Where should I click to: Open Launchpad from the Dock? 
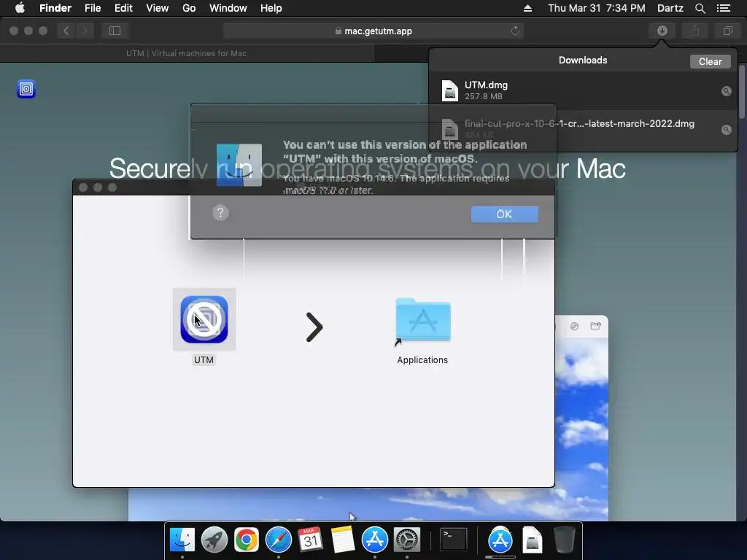pos(214,540)
